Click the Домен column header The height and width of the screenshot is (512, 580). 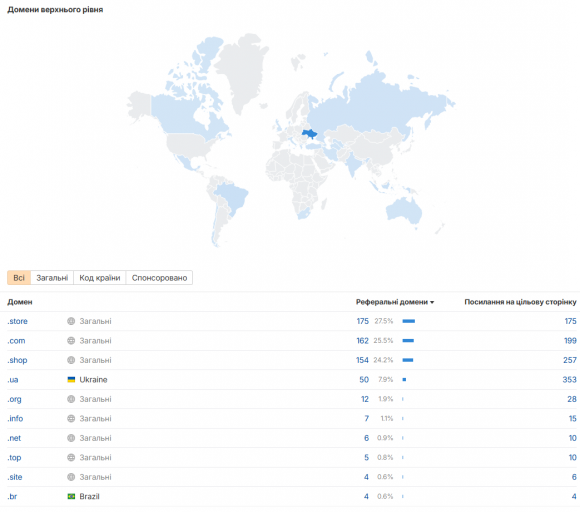click(x=20, y=302)
